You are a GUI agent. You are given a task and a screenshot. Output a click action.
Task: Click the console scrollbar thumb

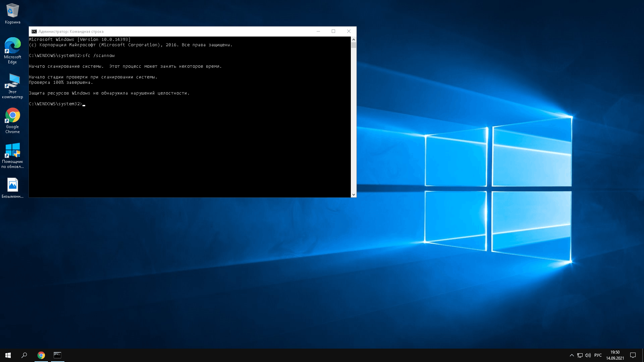pos(354,45)
